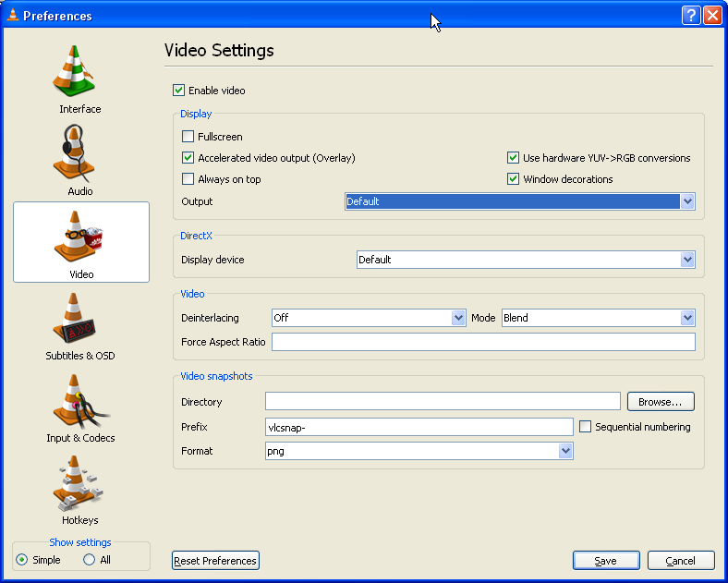The height and width of the screenshot is (583, 728).
Task: Click the DirectX group label
Action: (196, 236)
